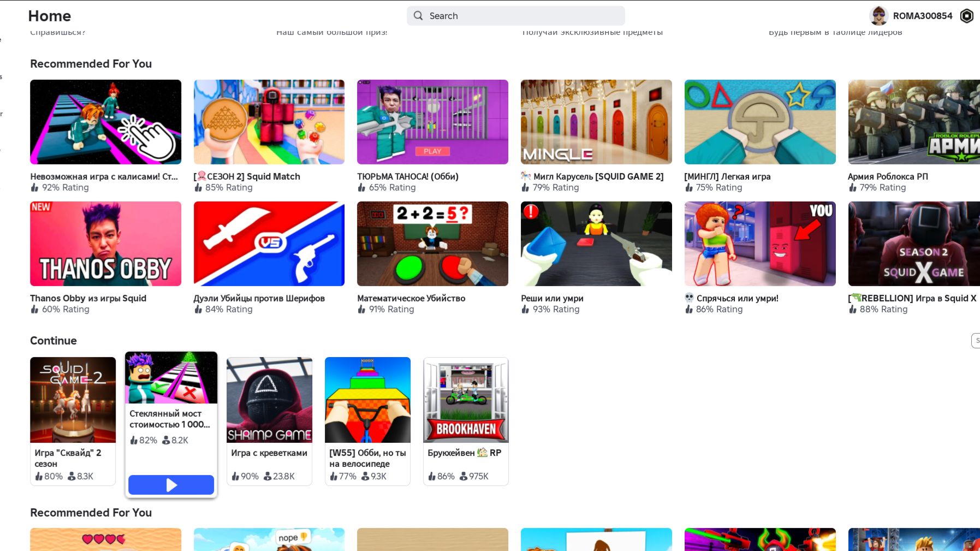Click the title [МИНГЛ] Легкая игра
This screenshot has height=551, width=980.
[727, 176]
